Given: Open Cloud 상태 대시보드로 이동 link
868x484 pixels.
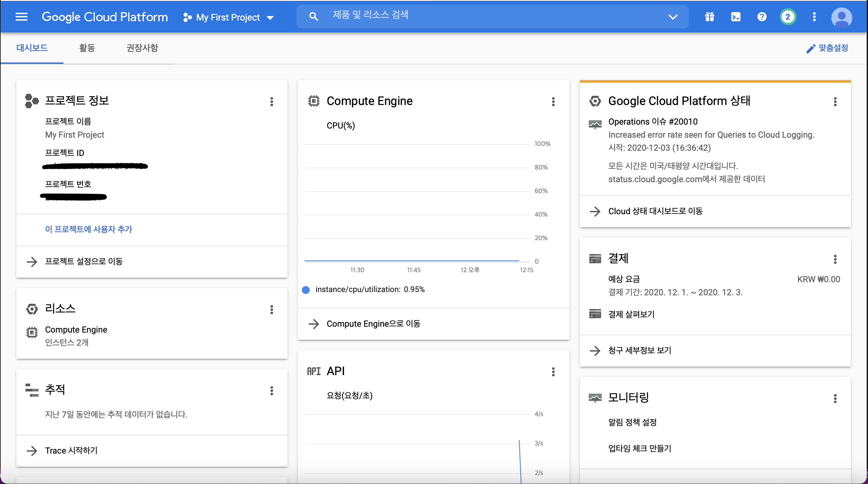Looking at the screenshot, I should (x=655, y=211).
